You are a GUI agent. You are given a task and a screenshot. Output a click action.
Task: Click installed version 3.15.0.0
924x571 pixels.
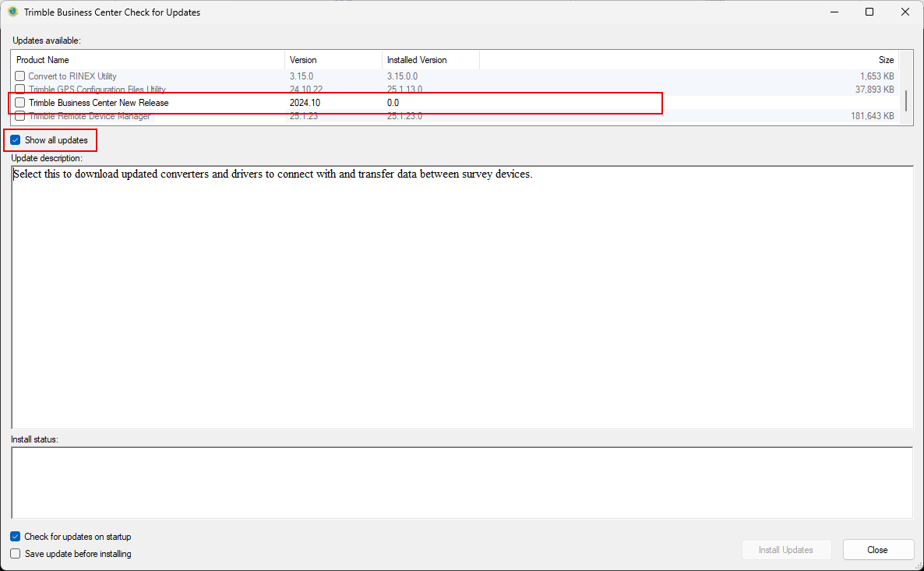[x=403, y=76]
